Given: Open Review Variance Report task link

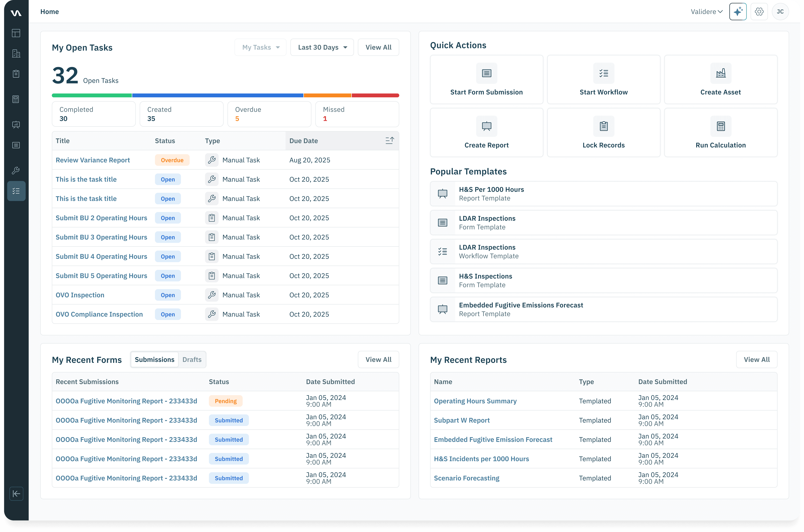Looking at the screenshot, I should pos(93,160).
